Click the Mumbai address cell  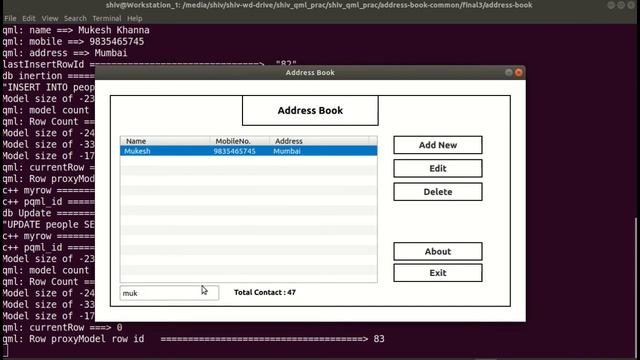coord(287,151)
